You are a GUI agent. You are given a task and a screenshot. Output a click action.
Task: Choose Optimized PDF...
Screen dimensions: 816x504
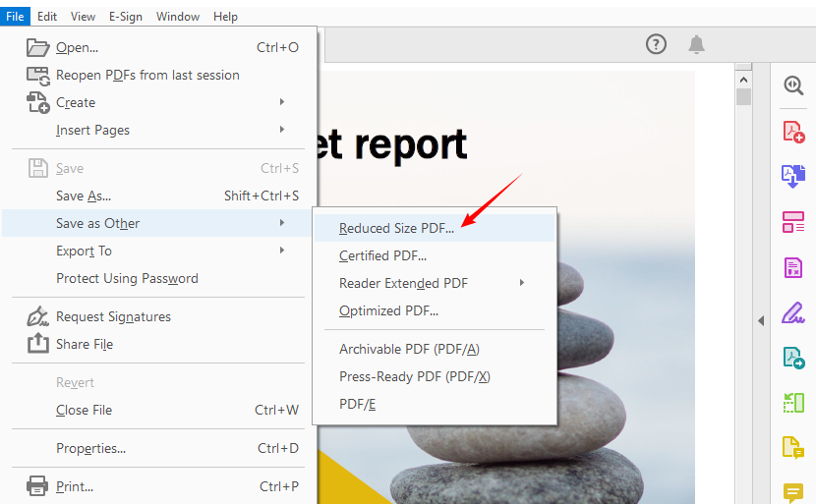click(x=436, y=310)
